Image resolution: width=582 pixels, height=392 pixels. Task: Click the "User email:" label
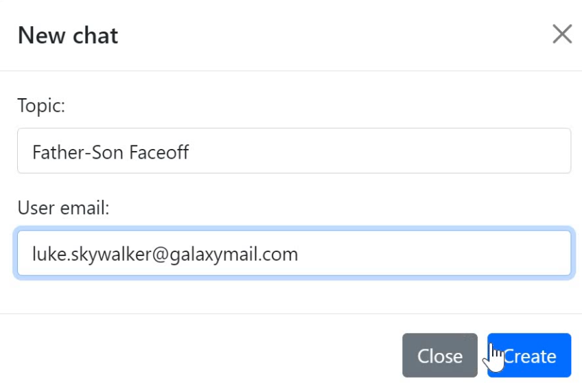[63, 208]
